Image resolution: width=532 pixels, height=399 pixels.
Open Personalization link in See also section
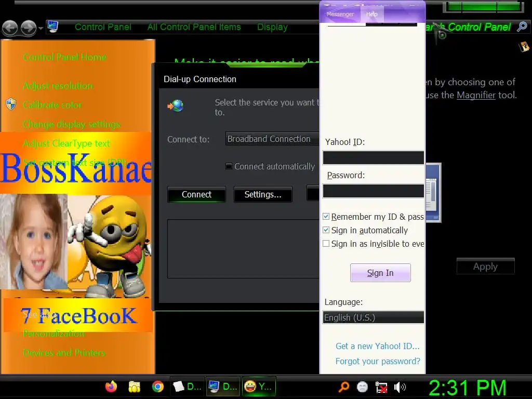(54, 334)
